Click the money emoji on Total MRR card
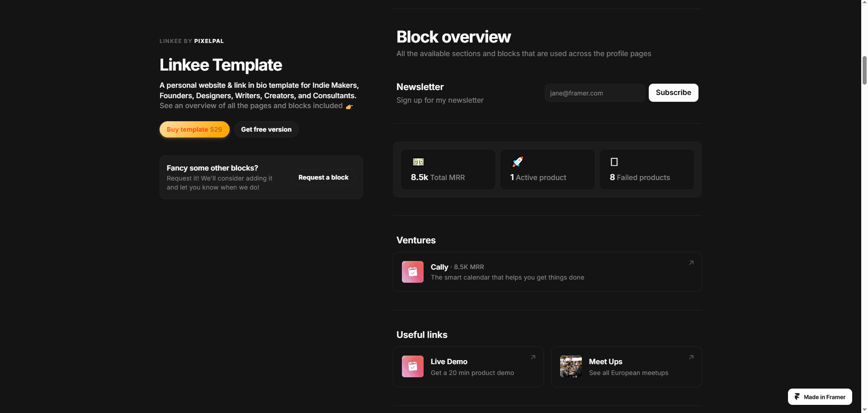The width and height of the screenshot is (868, 413). [418, 162]
